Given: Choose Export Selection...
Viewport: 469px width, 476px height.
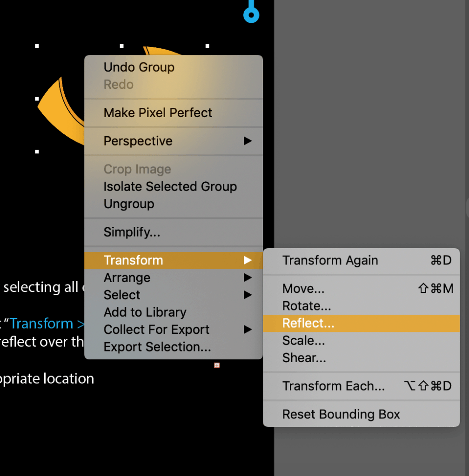Looking at the screenshot, I should (174, 347).
